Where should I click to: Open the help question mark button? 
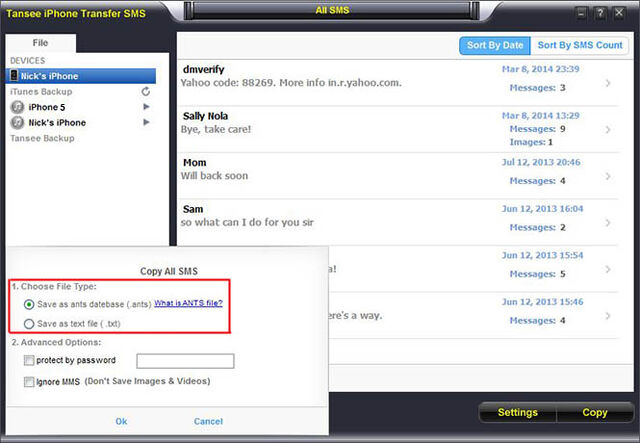600,13
